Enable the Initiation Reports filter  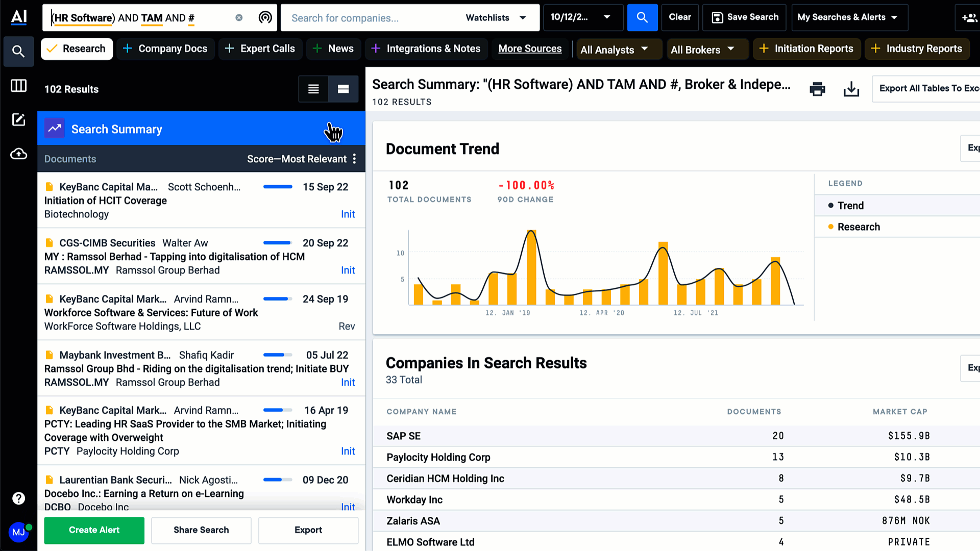[x=806, y=49]
